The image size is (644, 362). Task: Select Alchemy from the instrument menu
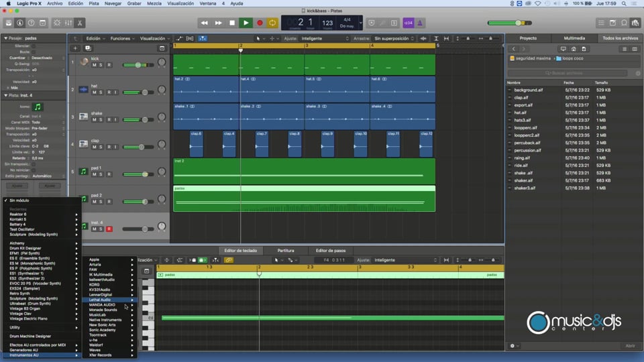pyautogui.click(x=41, y=243)
